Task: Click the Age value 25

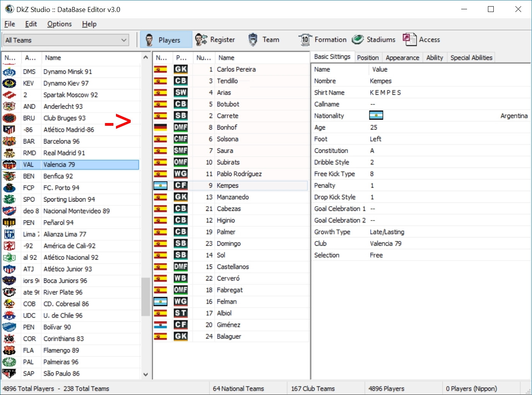Action: click(373, 127)
